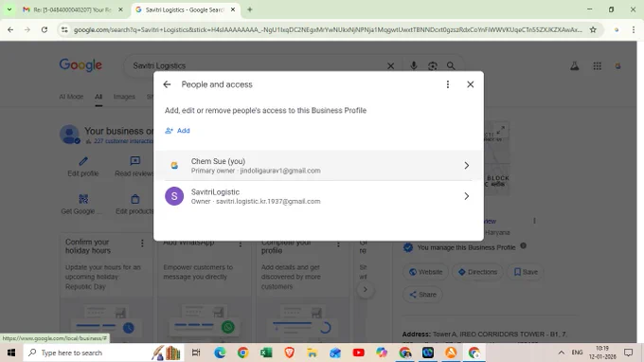Open Chem Sue (you) primary owner details
This screenshot has width=644, height=362.
[x=318, y=166]
